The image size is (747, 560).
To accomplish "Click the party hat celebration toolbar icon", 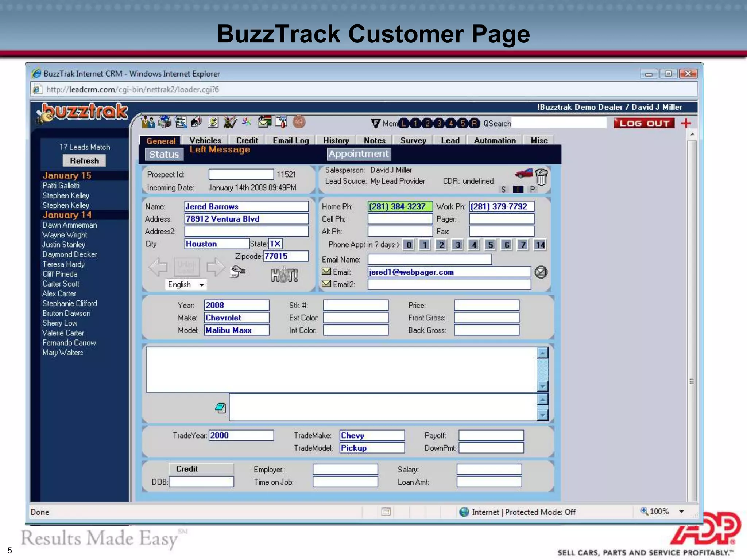I will pyautogui.click(x=230, y=122).
